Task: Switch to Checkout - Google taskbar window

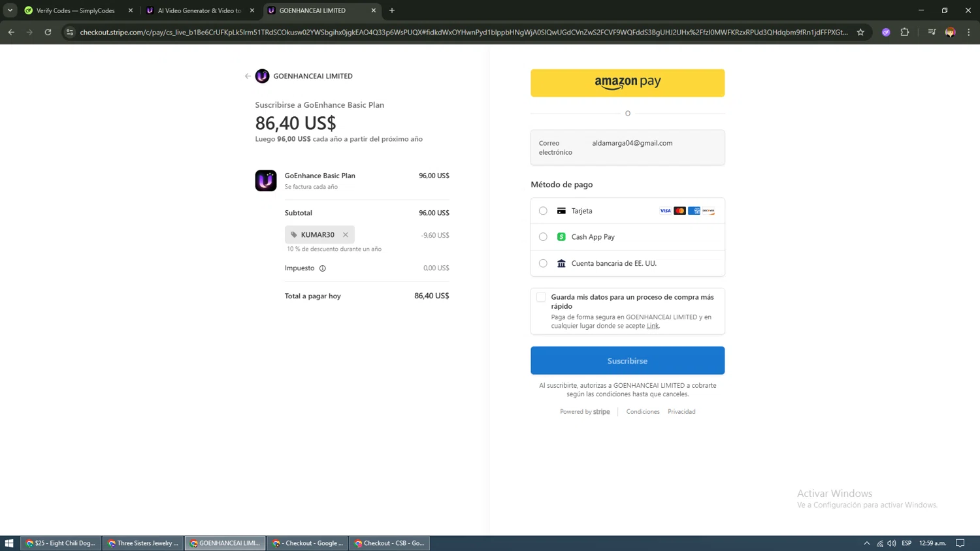Action: [308, 543]
